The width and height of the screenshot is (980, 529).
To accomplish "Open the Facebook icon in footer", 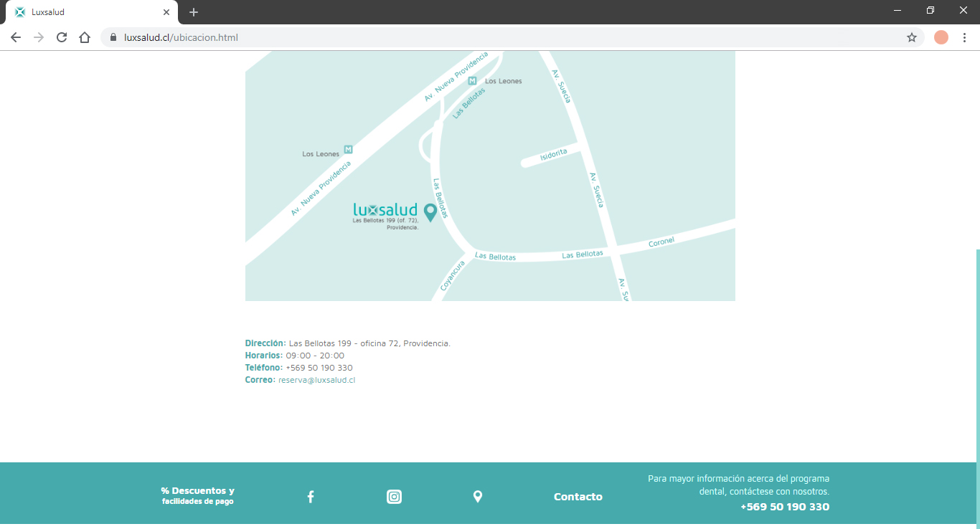I will tap(311, 497).
